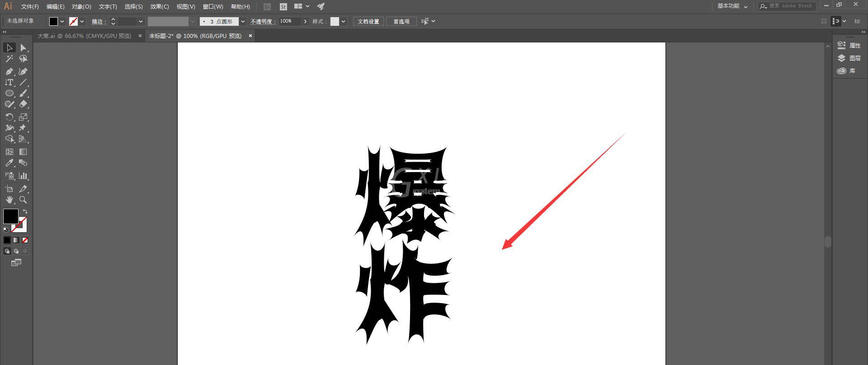868x365 pixels.
Task: Change the screen mode
Action: coord(16,262)
